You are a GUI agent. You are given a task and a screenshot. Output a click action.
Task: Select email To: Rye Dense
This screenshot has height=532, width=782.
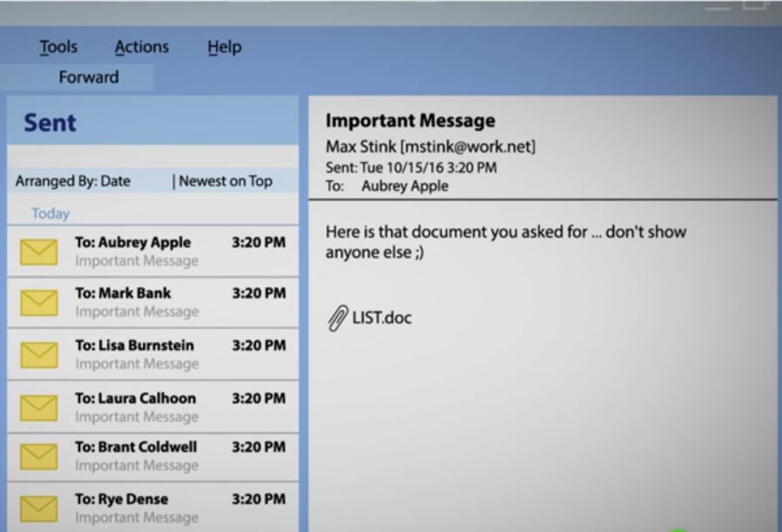coord(153,508)
